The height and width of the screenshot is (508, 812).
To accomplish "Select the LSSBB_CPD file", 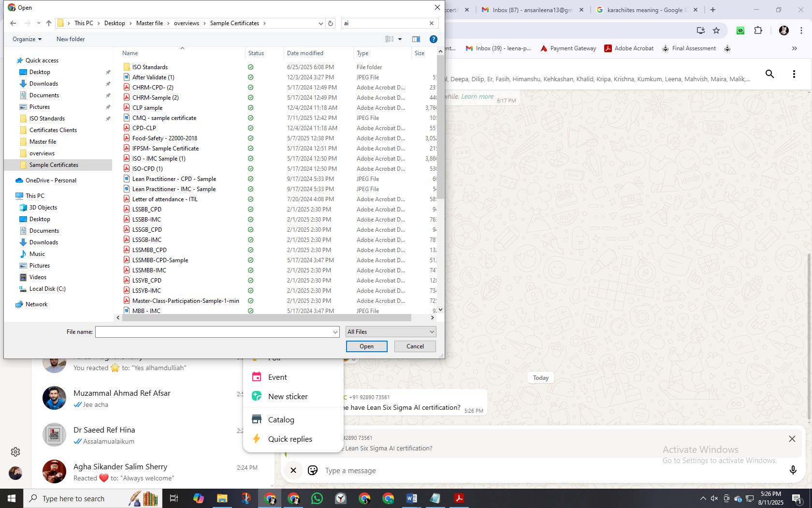I will click(x=147, y=209).
